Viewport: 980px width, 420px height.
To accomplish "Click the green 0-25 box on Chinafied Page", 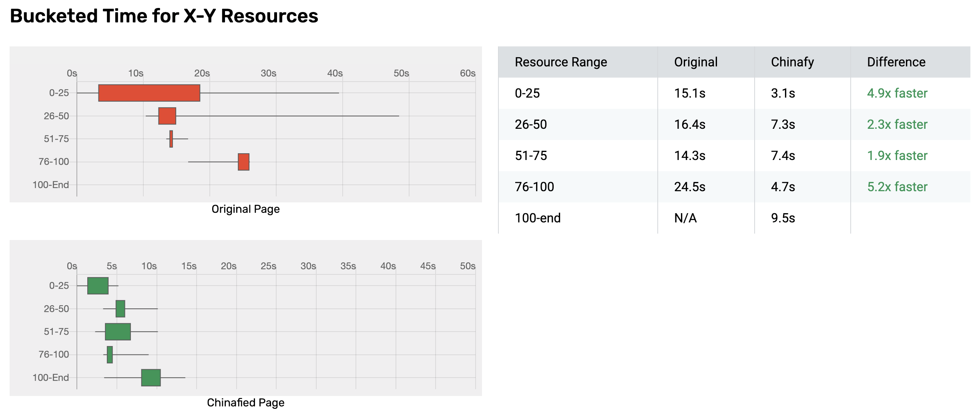I will (x=98, y=286).
